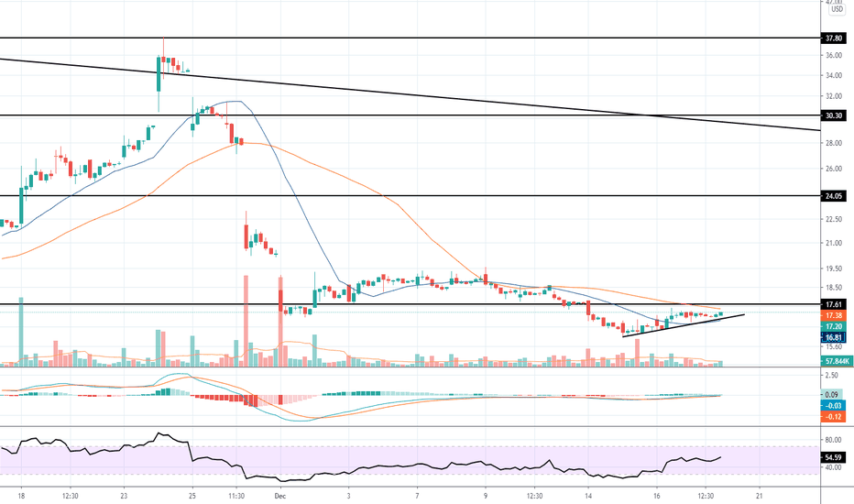Click the 25 date label on time axis
The width and height of the screenshot is (854, 504).
(192, 496)
